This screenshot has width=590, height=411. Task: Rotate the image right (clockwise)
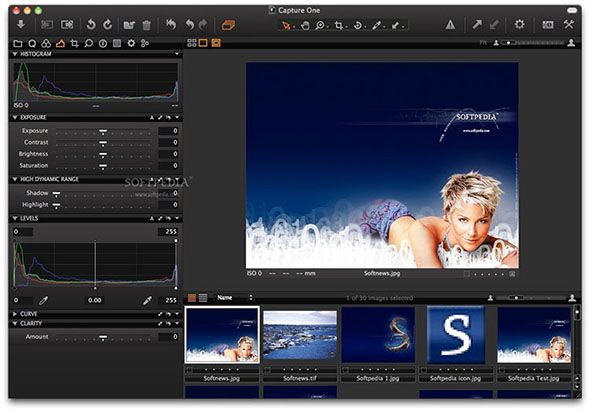coord(108,25)
